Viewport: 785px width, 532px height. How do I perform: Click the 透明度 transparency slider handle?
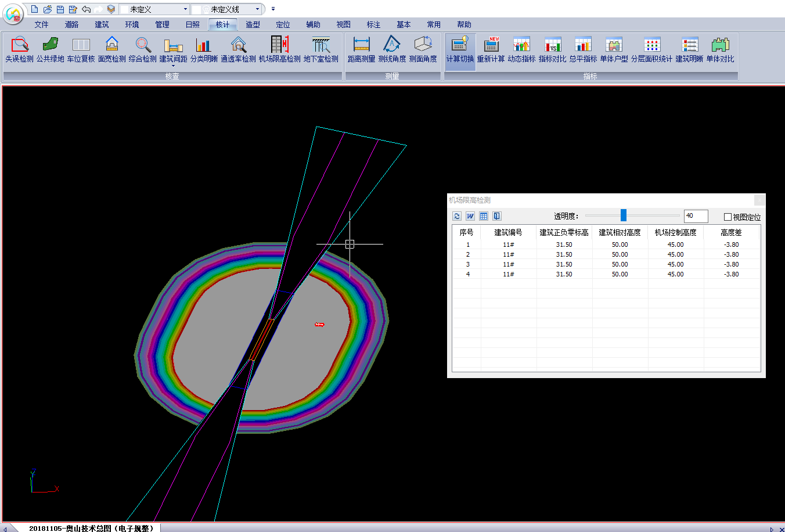624,215
